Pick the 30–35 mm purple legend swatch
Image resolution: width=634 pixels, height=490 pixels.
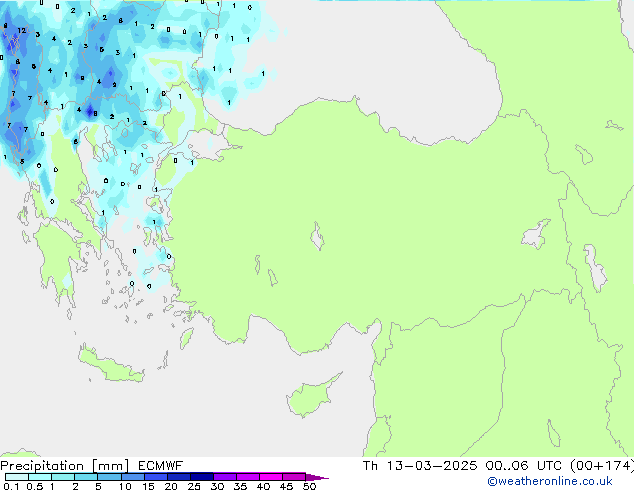[225, 477]
